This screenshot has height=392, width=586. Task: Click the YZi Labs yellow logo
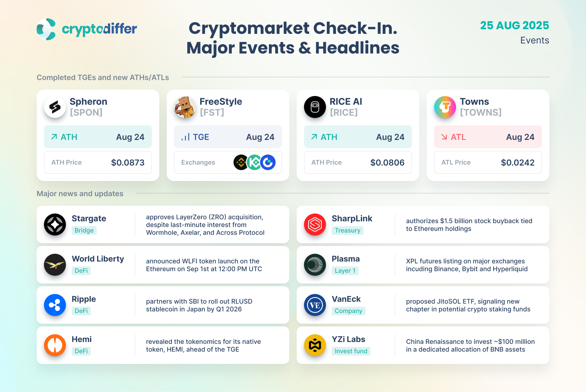pos(315,345)
